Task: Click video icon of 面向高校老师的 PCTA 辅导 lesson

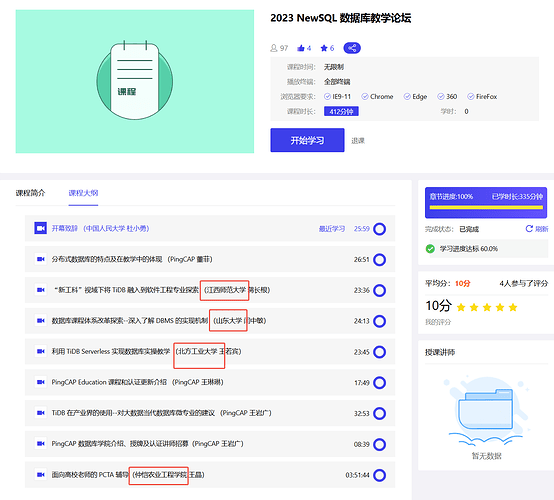Action: [41, 475]
